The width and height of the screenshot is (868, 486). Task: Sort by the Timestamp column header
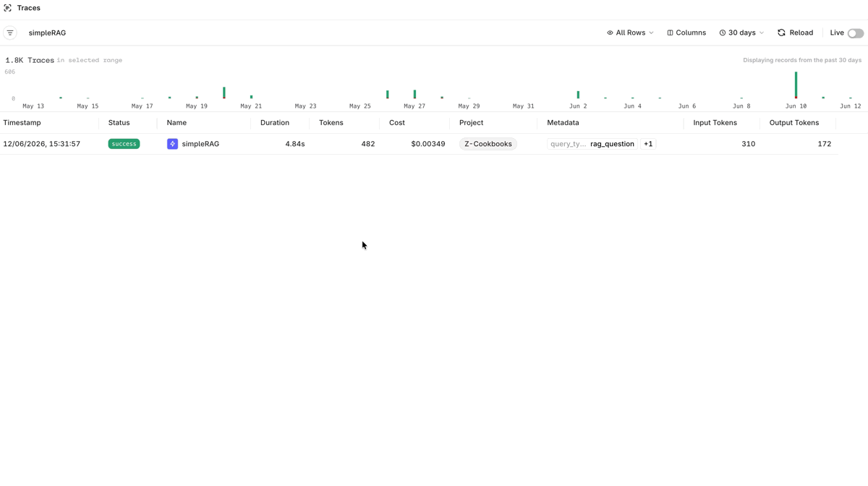pos(22,123)
